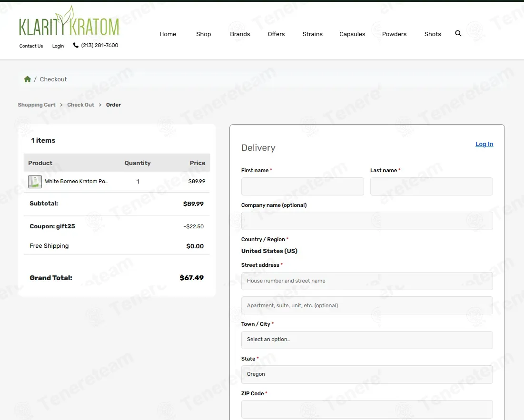Click the Subtotal $89.99 value

(x=193, y=204)
